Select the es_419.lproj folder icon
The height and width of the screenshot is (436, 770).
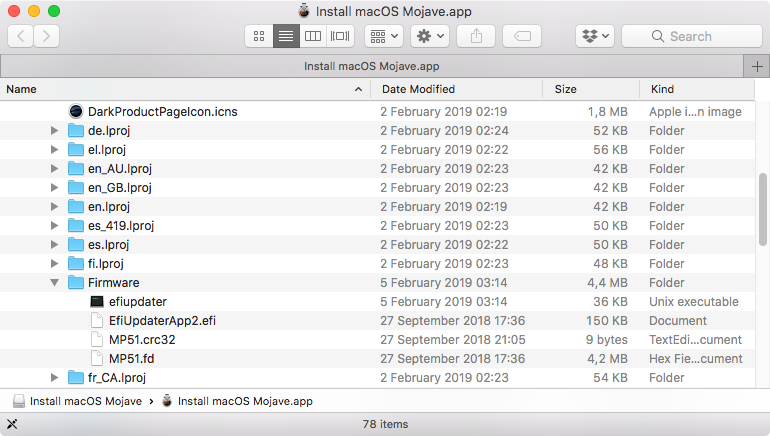(76, 225)
